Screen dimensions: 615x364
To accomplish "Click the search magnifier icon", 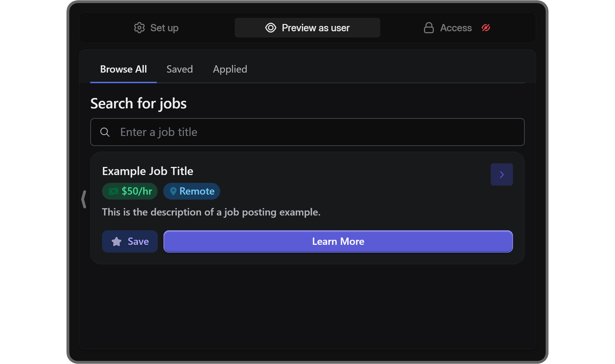I will tap(105, 132).
